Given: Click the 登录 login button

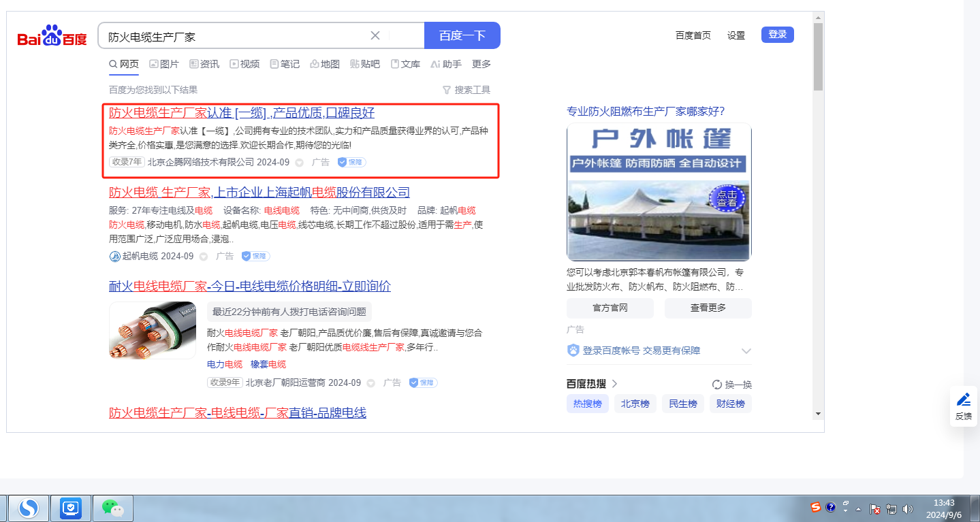Looking at the screenshot, I should pyautogui.click(x=778, y=35).
